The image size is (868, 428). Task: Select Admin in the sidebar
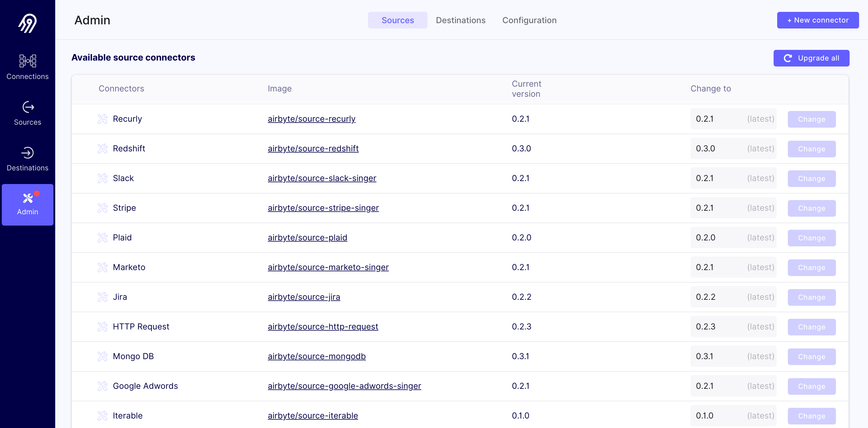click(27, 204)
